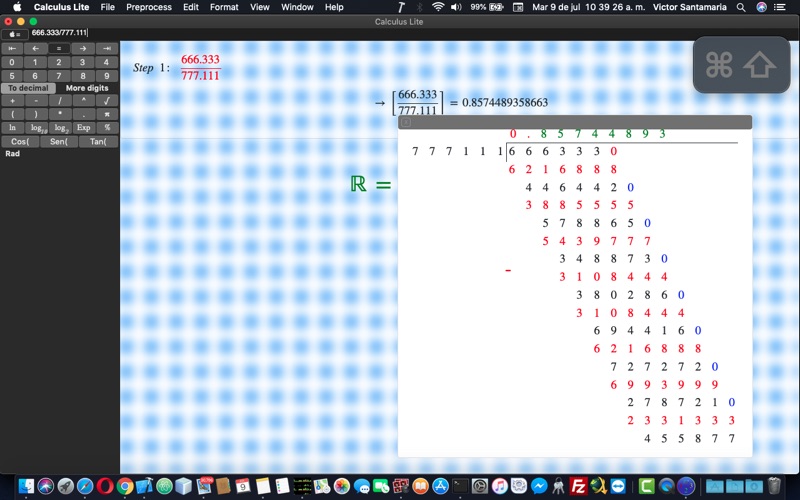Open the File menu

pyautogui.click(x=108, y=7)
